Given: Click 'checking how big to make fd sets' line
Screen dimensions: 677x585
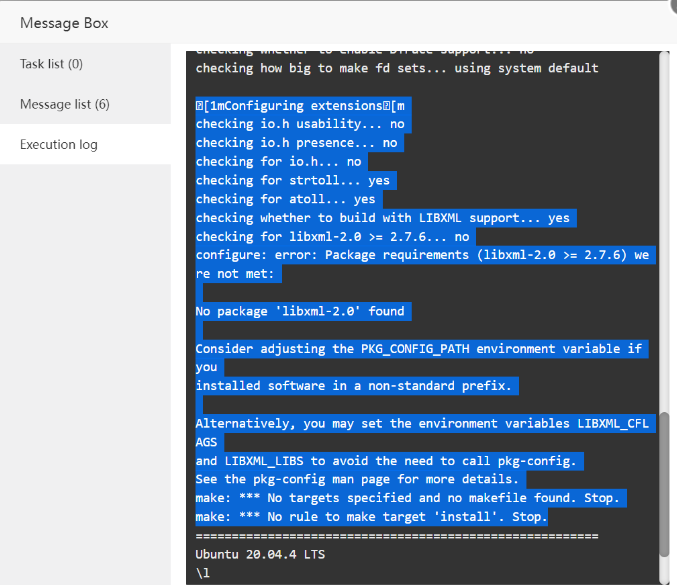Looking at the screenshot, I should [x=396, y=68].
